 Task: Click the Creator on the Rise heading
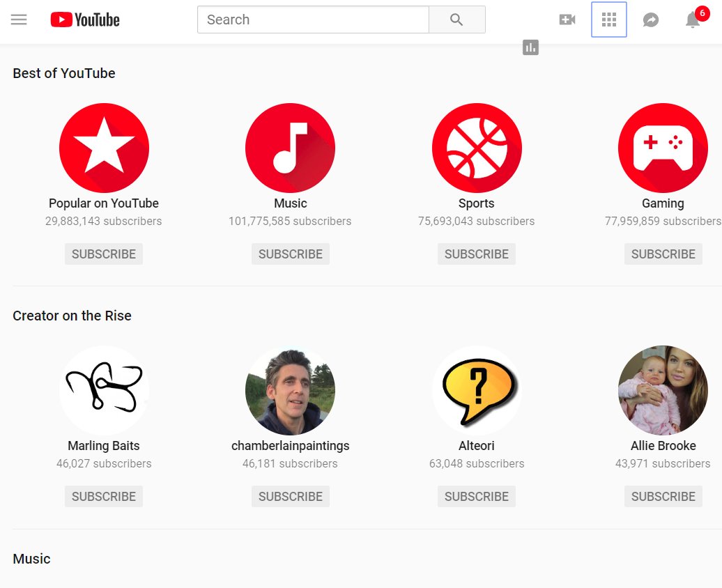pyautogui.click(x=72, y=316)
